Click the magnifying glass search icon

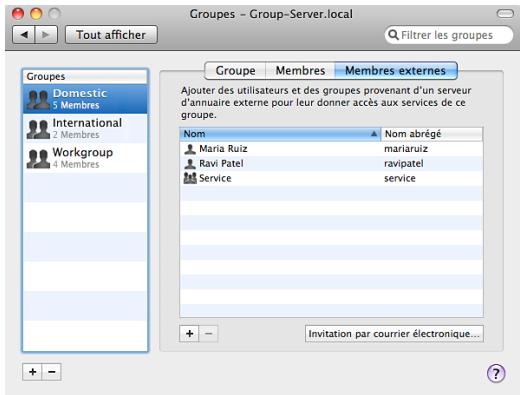click(x=394, y=35)
